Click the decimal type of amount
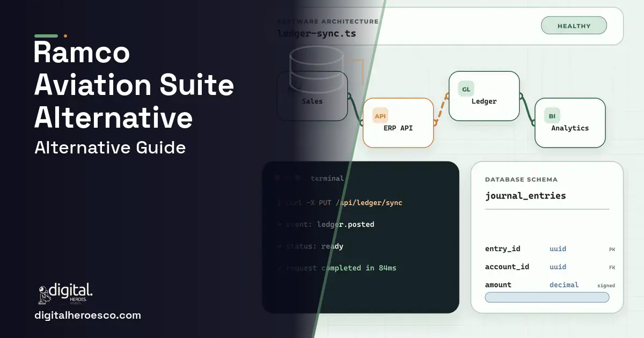This screenshot has height=338, width=644. pos(564,285)
